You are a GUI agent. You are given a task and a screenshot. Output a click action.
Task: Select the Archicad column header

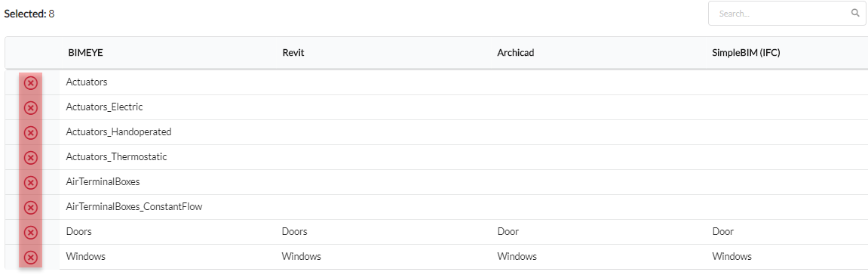tap(515, 53)
